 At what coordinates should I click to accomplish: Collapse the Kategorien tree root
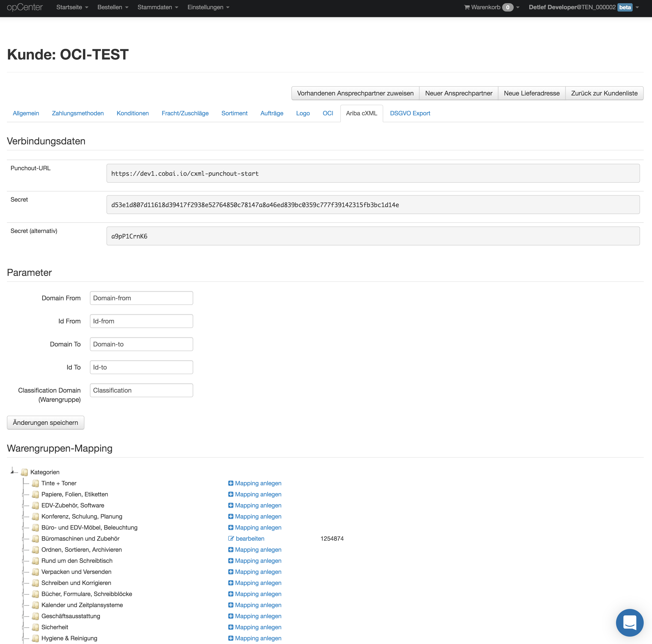12,471
